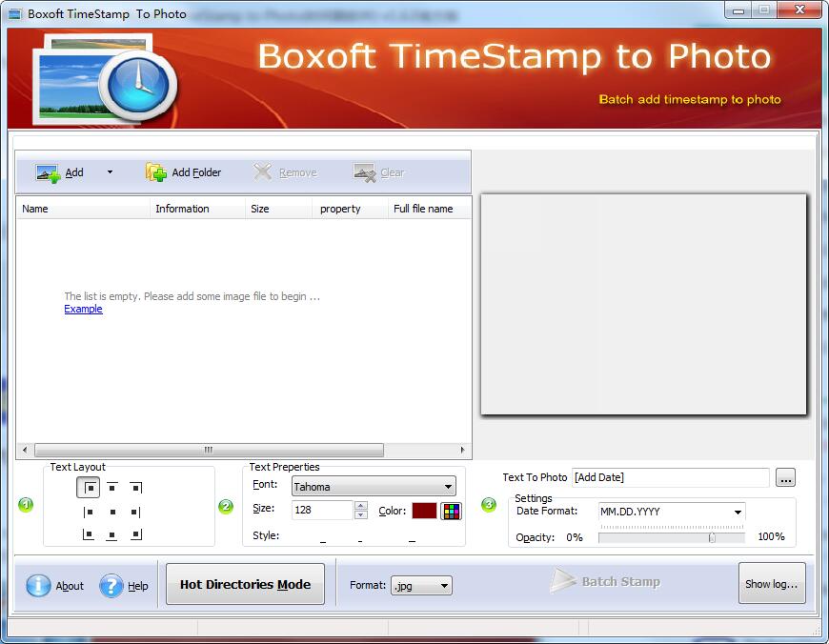
Task: Open the color palette grid icon
Action: click(451, 512)
